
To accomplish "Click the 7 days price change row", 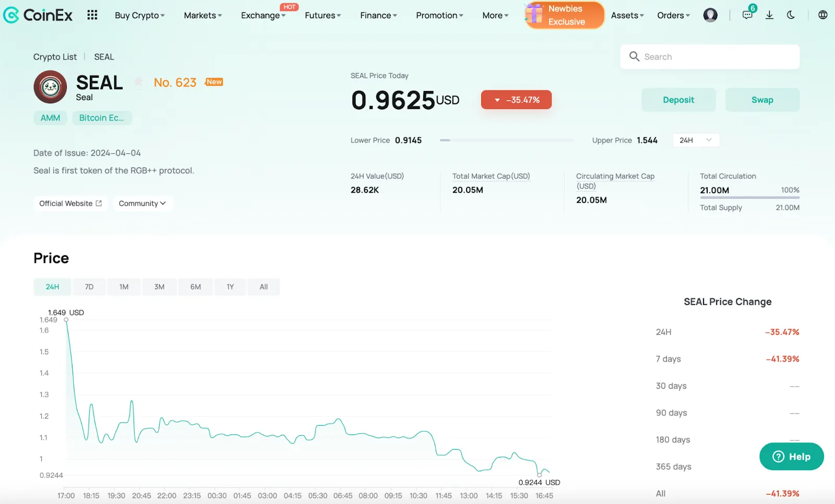I will (727, 359).
